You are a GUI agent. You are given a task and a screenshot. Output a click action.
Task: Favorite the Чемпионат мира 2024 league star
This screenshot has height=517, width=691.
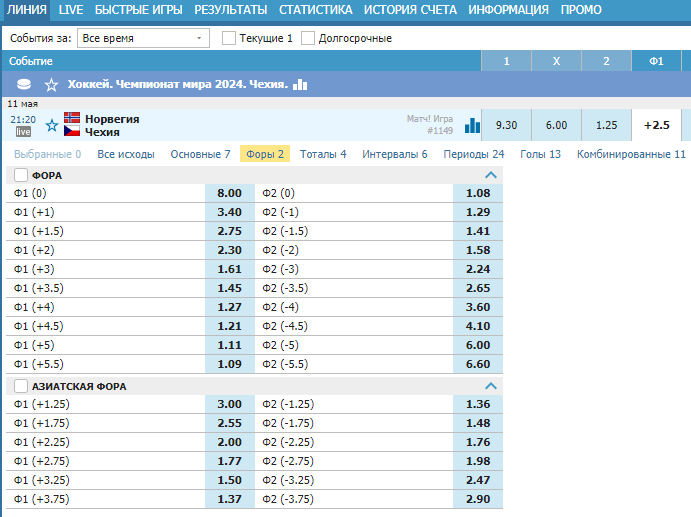point(52,84)
